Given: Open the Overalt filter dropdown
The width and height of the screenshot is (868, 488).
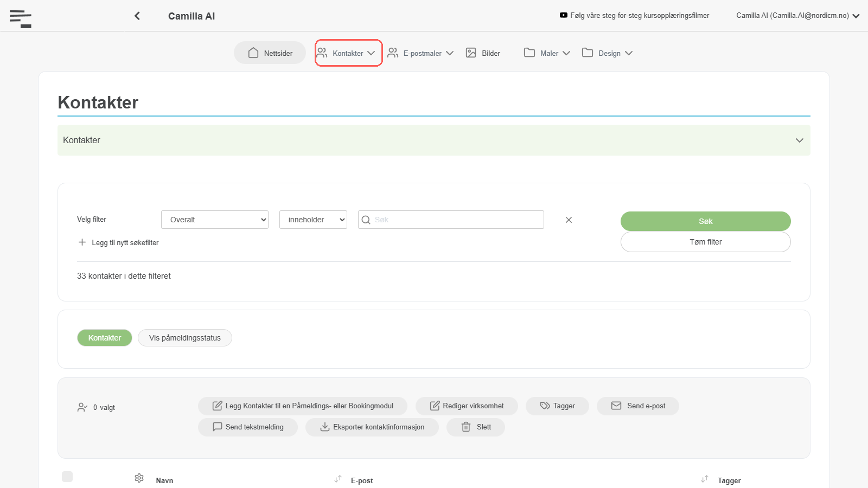Looking at the screenshot, I should click(215, 220).
